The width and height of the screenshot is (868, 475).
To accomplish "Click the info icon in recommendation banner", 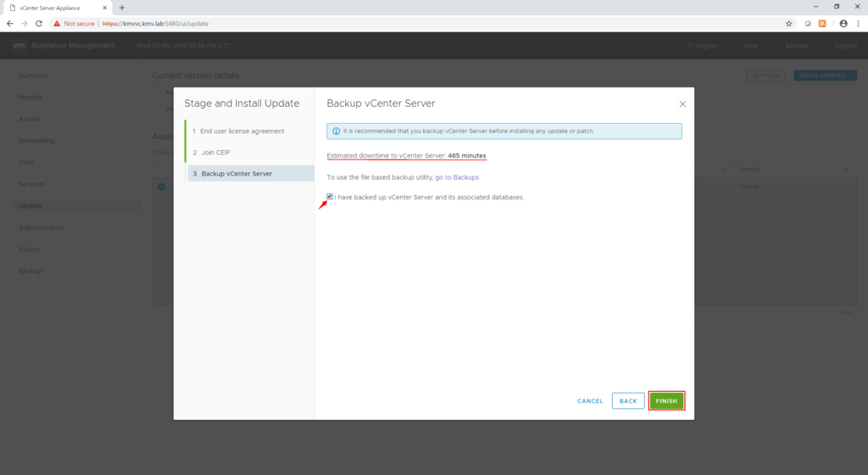I will [x=336, y=131].
